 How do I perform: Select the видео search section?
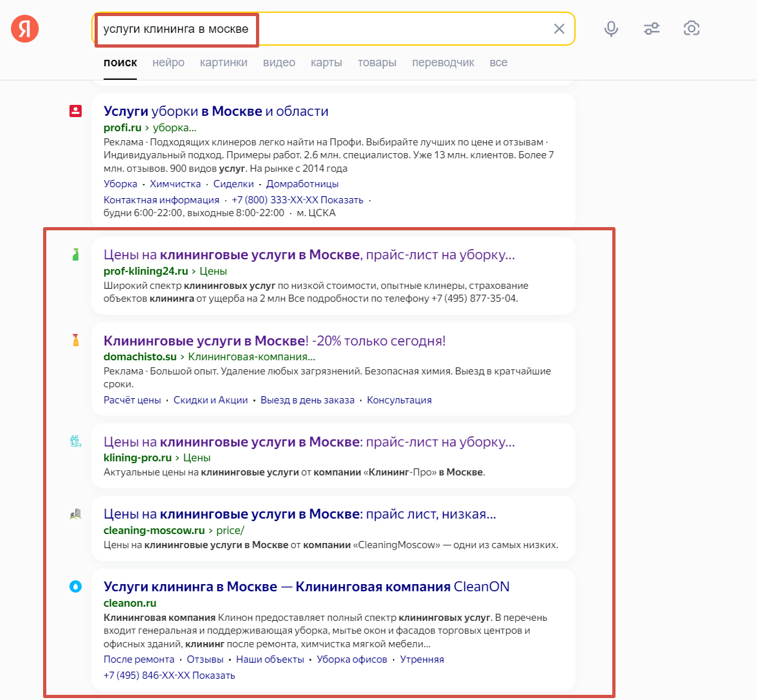click(278, 62)
